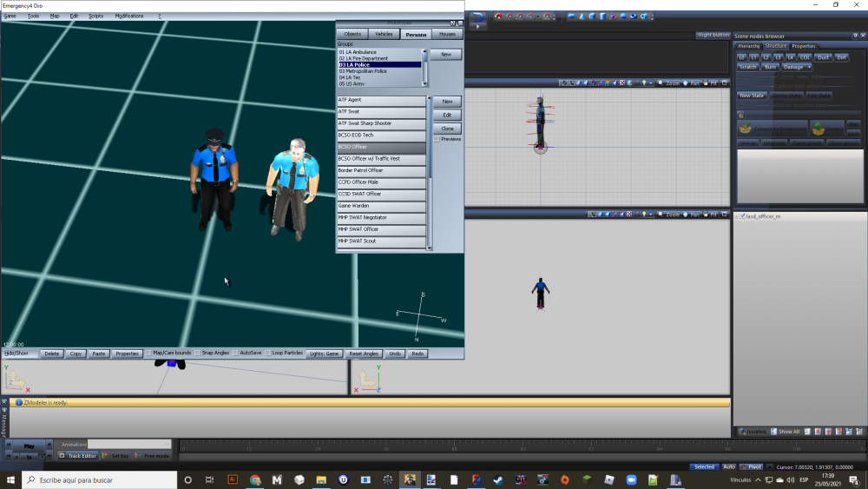The width and height of the screenshot is (868, 489).
Task: Click the prototype list vertical scrollbar
Action: click(x=429, y=173)
